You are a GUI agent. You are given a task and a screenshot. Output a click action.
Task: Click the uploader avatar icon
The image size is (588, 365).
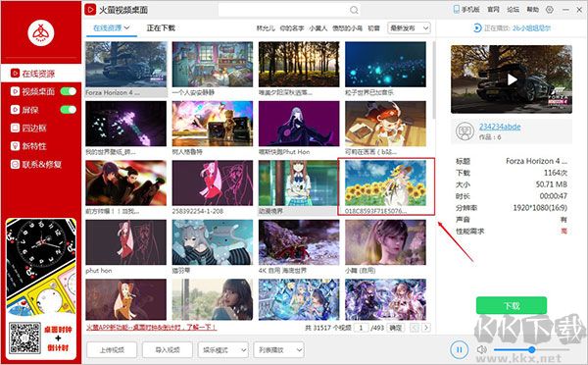[465, 131]
